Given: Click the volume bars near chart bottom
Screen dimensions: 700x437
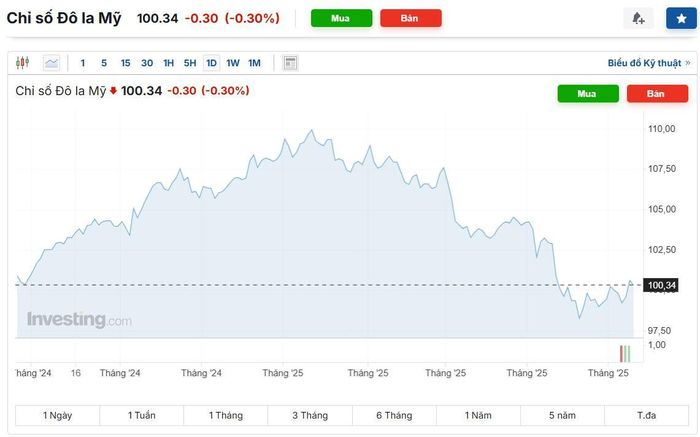Looking at the screenshot, I should pyautogui.click(x=625, y=354).
